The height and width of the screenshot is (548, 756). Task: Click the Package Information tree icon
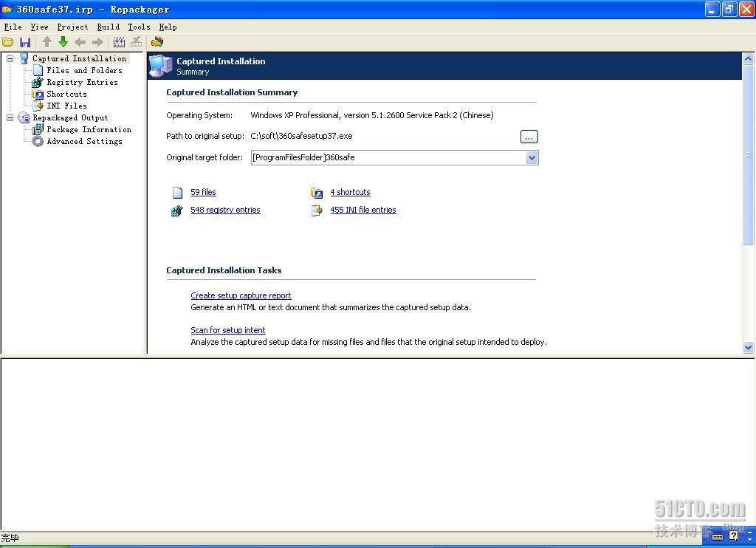pyautogui.click(x=38, y=129)
